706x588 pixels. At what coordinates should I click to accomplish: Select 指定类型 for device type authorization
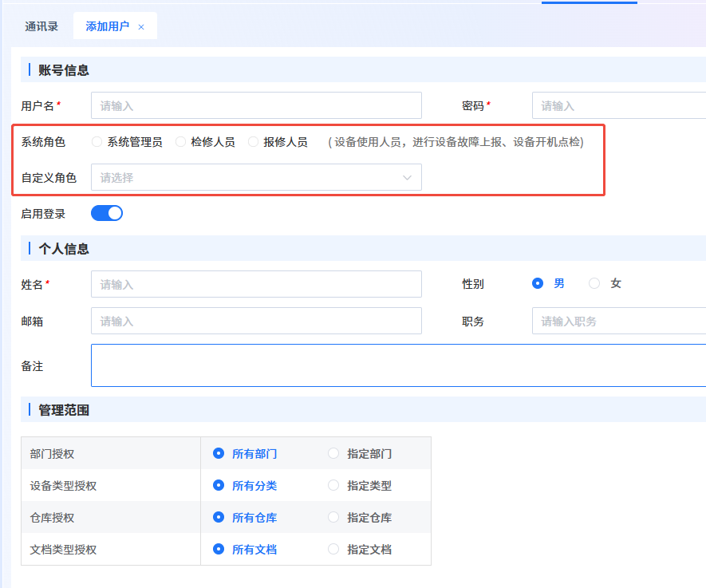point(333,485)
